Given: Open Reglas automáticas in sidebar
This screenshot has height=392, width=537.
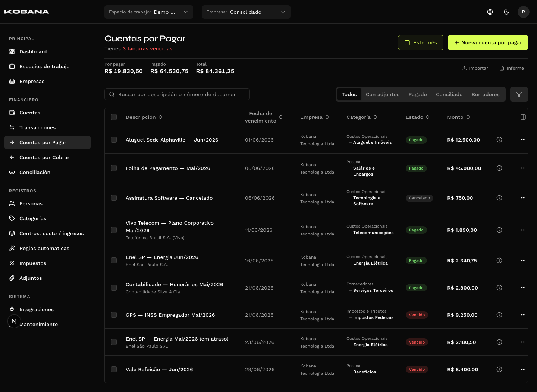Looking at the screenshot, I should [47, 248].
